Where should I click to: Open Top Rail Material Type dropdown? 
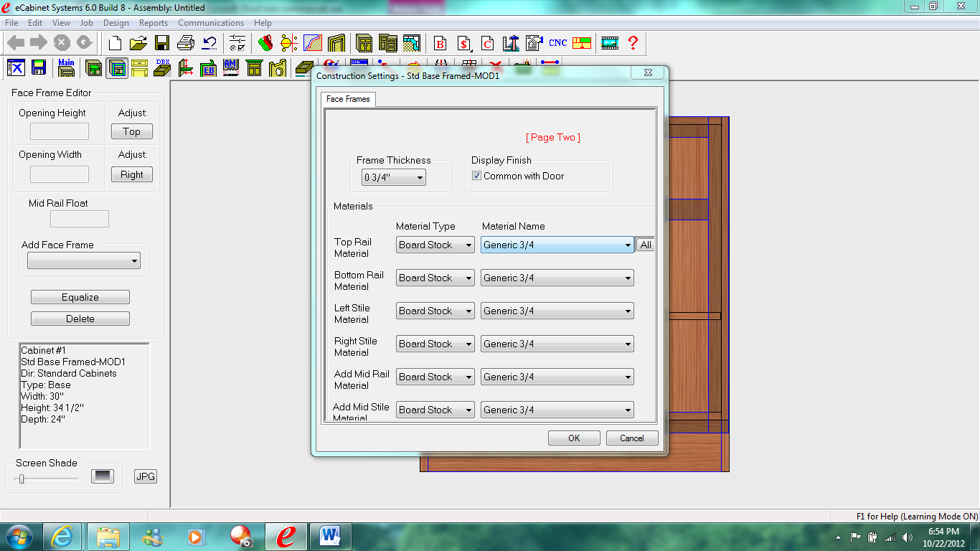435,245
